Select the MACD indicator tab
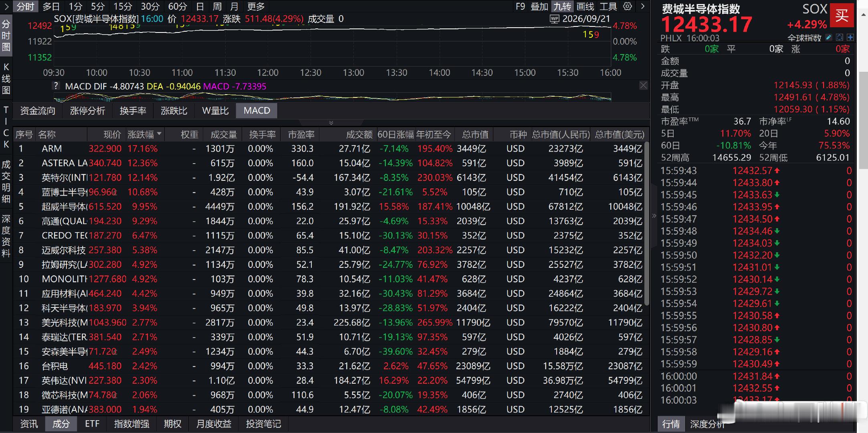The height and width of the screenshot is (433, 868). [x=256, y=111]
